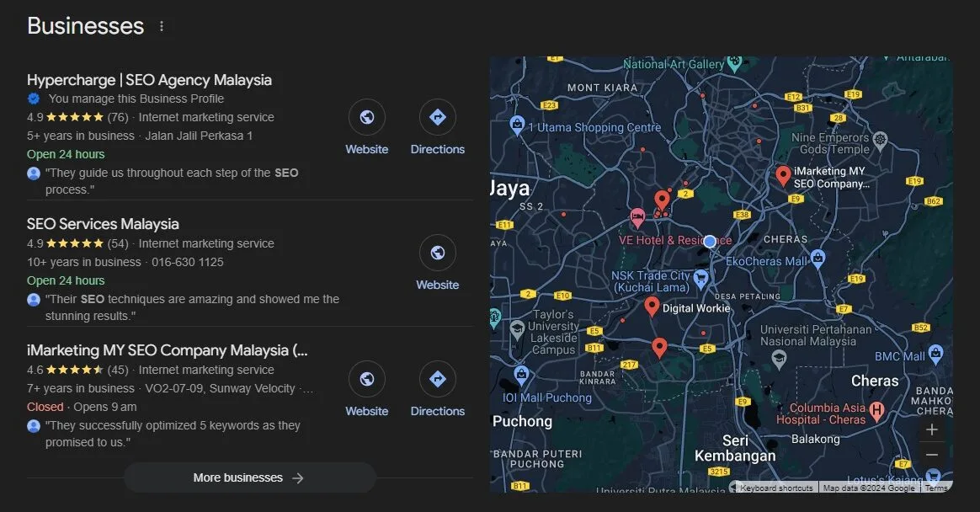The height and width of the screenshot is (512, 980).
Task: Click the blue current location dot on map
Action: click(710, 242)
